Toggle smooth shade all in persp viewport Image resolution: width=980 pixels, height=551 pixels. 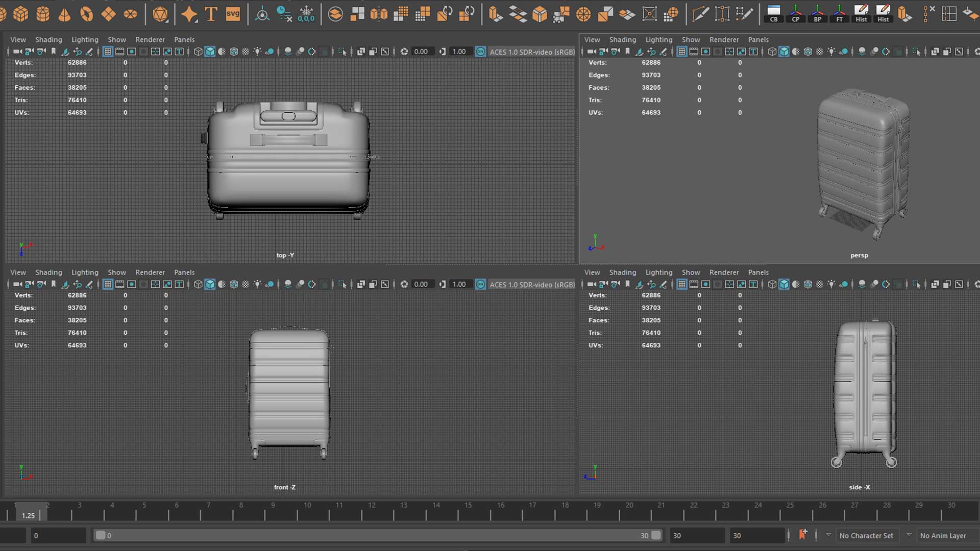point(784,52)
